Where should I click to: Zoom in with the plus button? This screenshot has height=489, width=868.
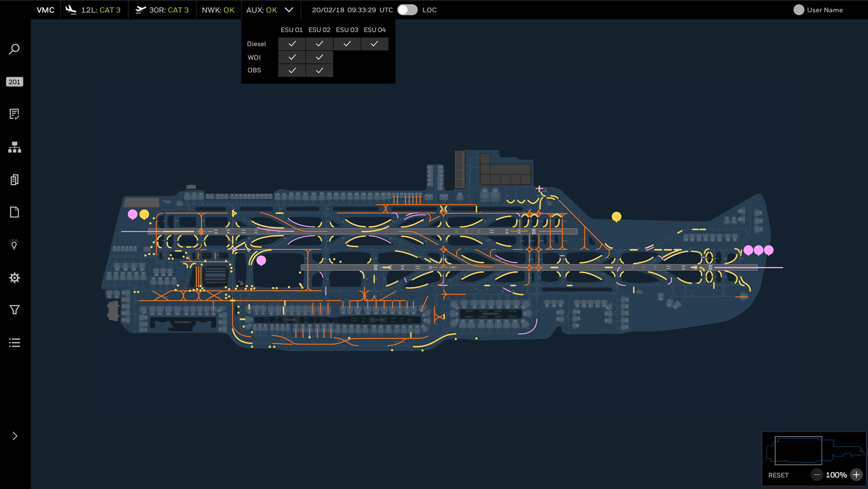(856, 475)
